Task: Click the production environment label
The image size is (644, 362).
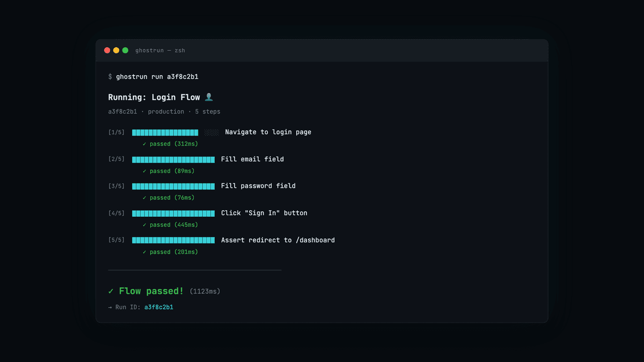Action: 166,112
